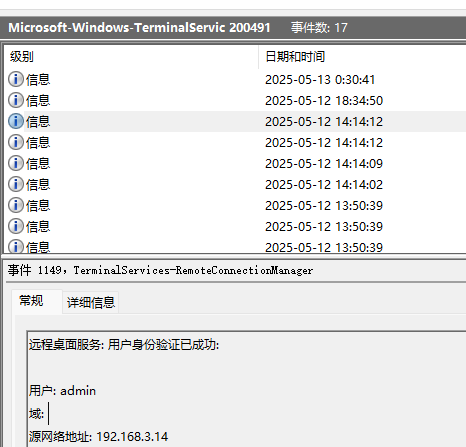Switch to the 详细信息 tab

pos(91,302)
